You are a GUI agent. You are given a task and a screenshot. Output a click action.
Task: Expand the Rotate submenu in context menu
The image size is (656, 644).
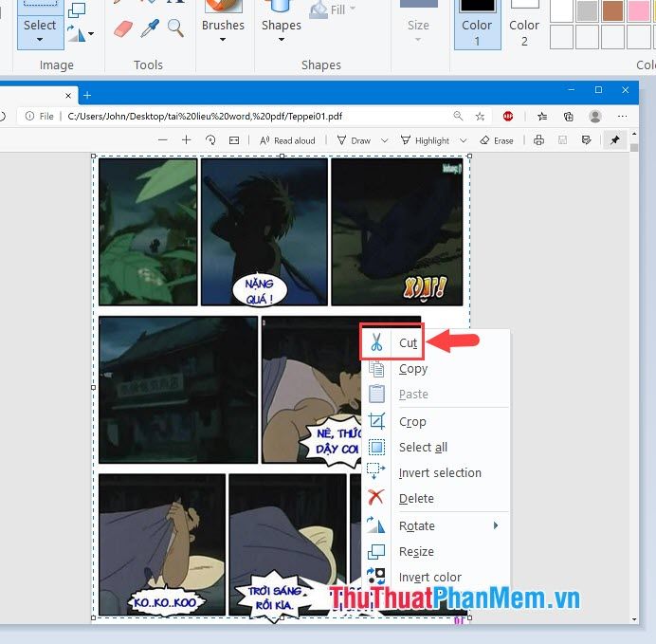pyautogui.click(x=496, y=525)
